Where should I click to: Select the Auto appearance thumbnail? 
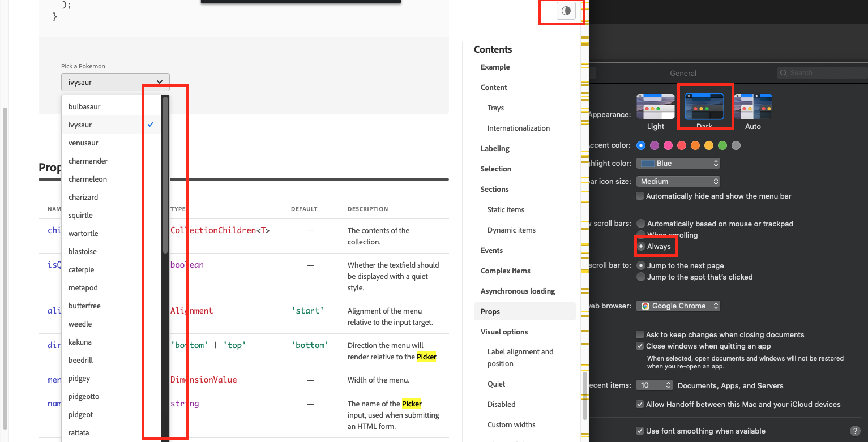(x=753, y=106)
